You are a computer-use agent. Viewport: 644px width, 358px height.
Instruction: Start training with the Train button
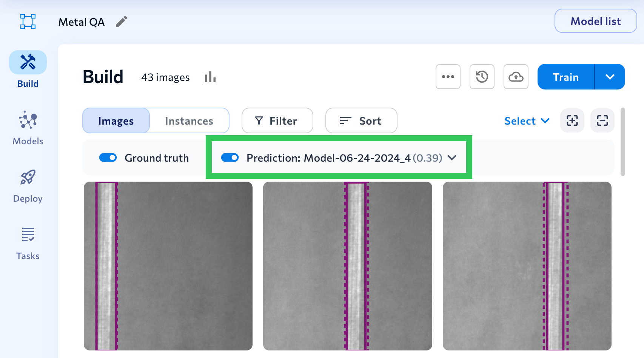(565, 77)
